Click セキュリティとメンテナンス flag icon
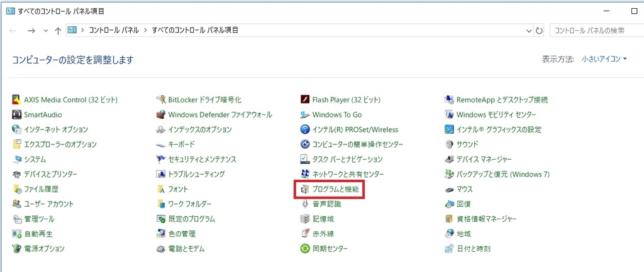The image size is (644, 272). click(x=160, y=159)
